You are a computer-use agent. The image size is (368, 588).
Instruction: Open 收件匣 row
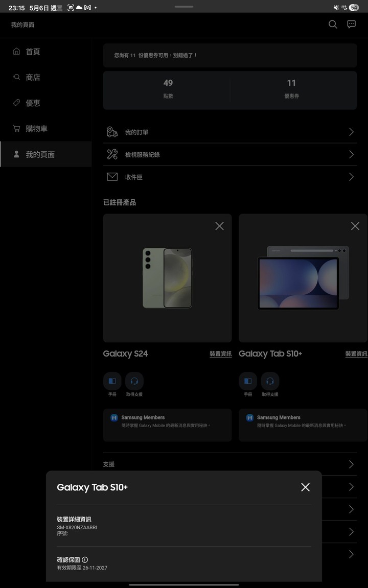[x=229, y=177]
